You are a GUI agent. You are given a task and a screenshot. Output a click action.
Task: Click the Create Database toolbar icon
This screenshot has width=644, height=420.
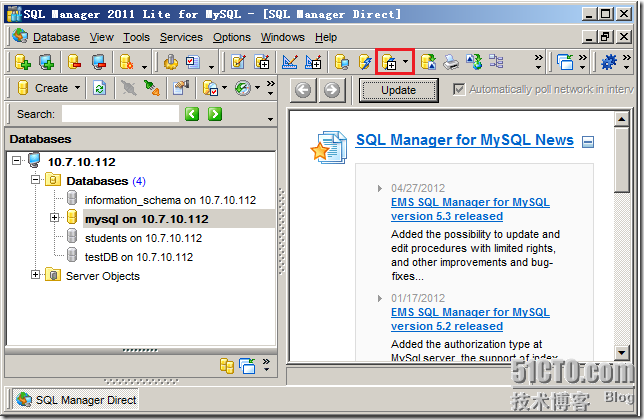point(23,62)
